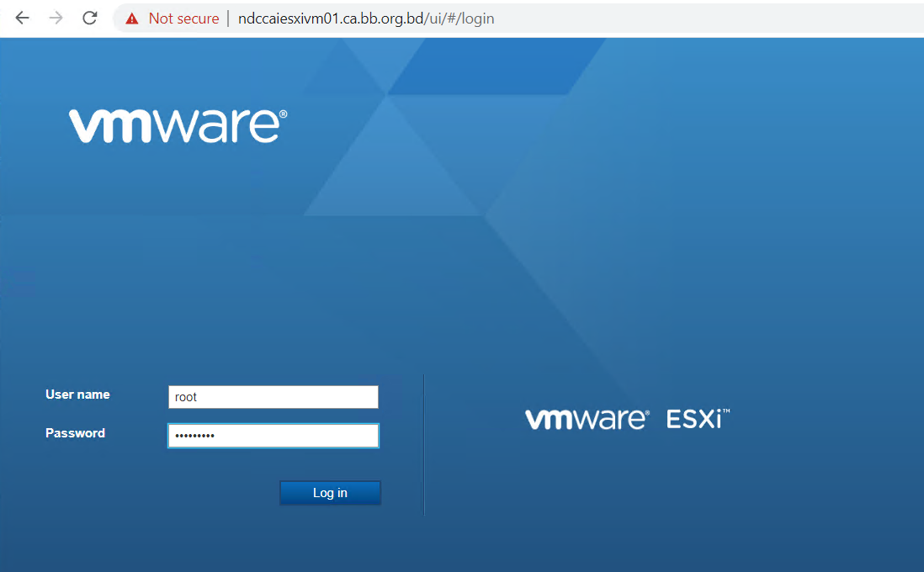Viewport: 924px width, 572px height.
Task: Focus the Password input field
Action: click(x=273, y=436)
